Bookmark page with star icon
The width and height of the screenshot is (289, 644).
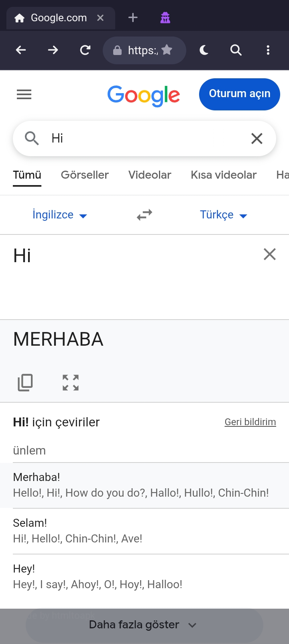coord(167,50)
